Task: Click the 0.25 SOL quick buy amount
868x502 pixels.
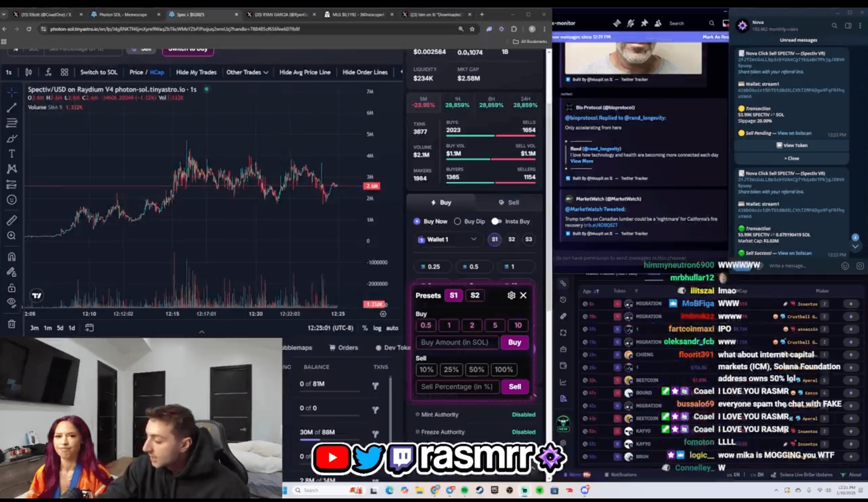Action: click(433, 267)
